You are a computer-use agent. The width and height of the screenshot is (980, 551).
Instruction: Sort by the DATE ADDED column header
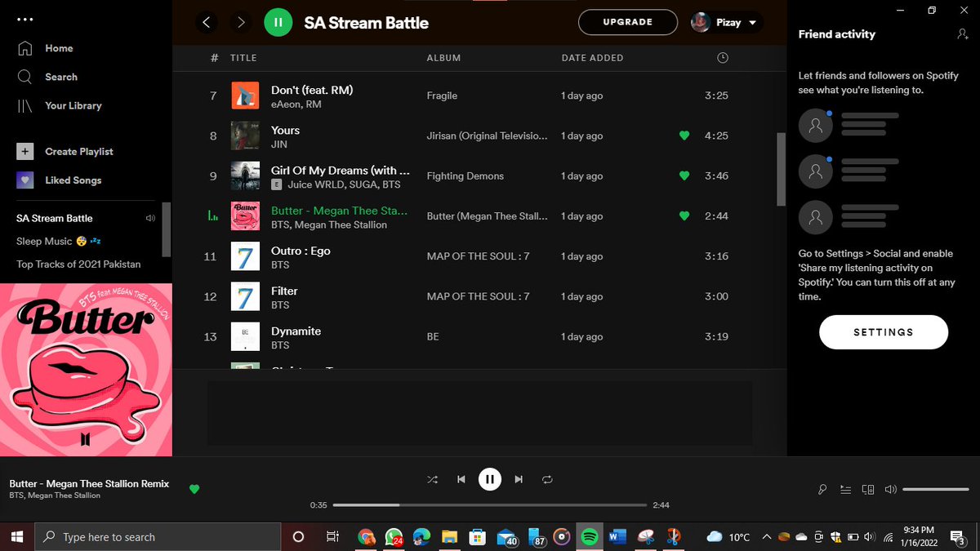(592, 58)
